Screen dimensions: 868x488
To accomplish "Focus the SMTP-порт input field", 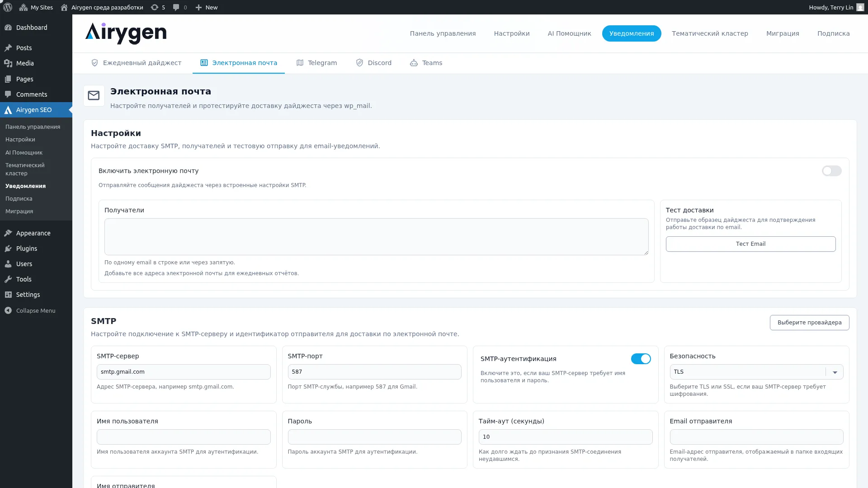I will pyautogui.click(x=374, y=372).
